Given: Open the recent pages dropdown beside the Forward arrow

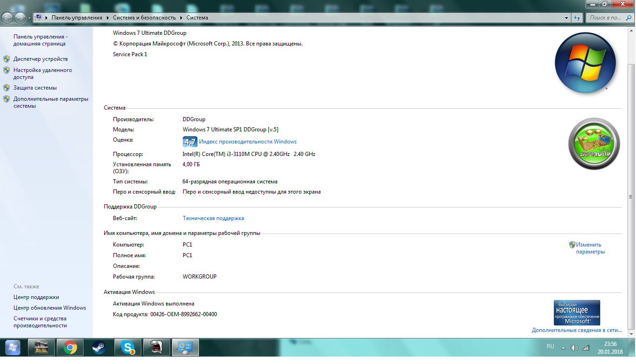Looking at the screenshot, I should click(x=30, y=18).
